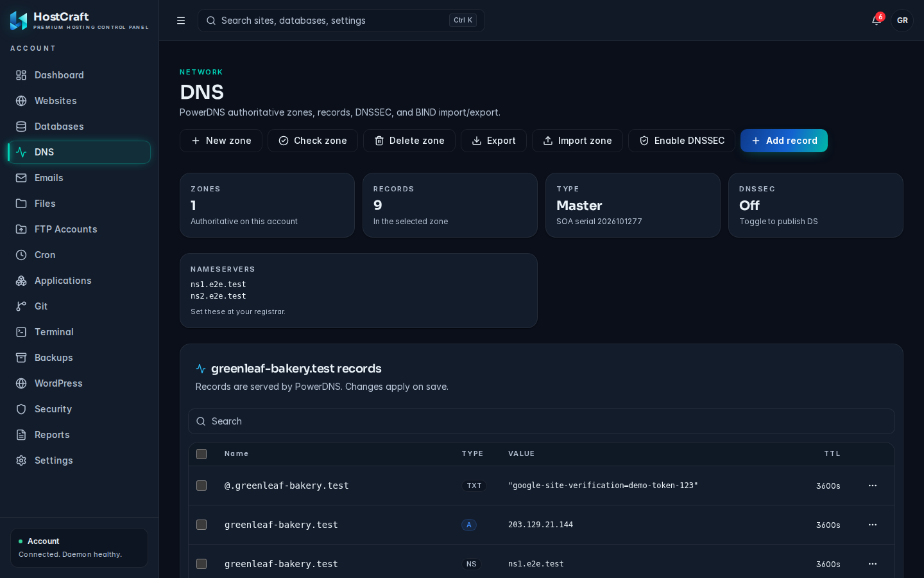
Task: Click the Backups archive icon
Action: (x=21, y=358)
